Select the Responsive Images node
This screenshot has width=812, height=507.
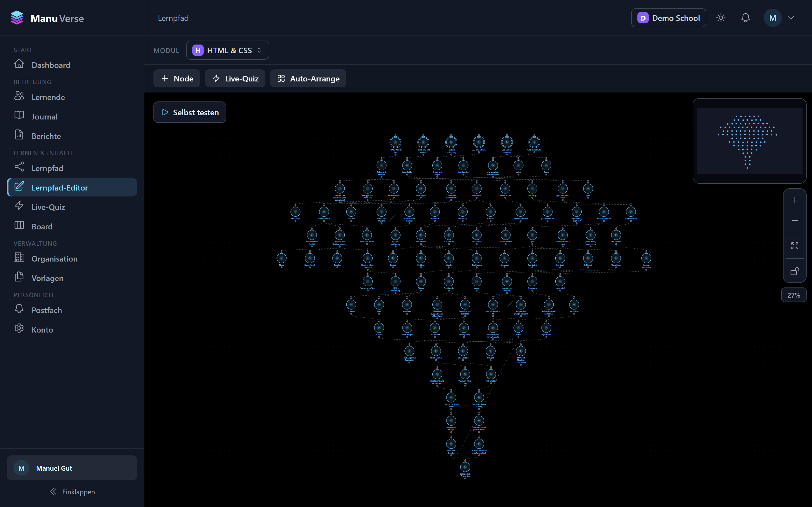451,420
